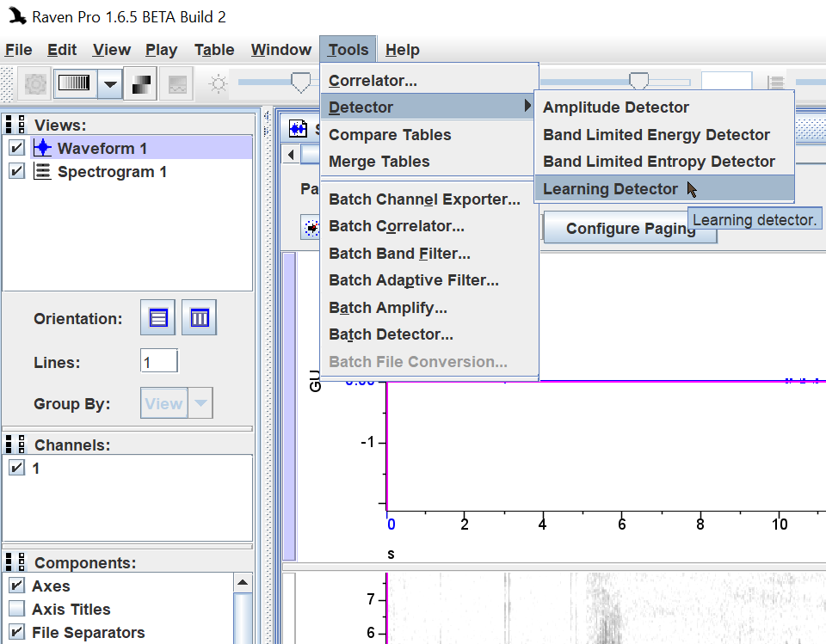Click the Configure Paging button
The height and width of the screenshot is (644, 826).
pos(630,228)
